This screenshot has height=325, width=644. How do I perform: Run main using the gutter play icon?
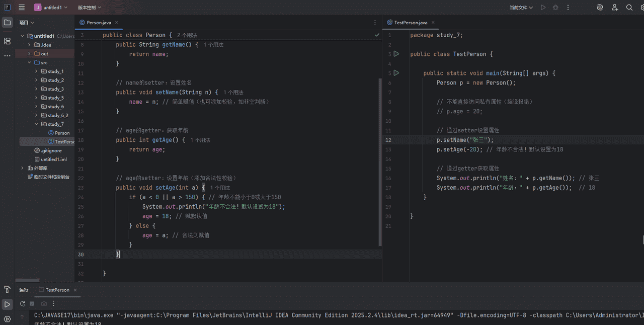pyautogui.click(x=397, y=72)
